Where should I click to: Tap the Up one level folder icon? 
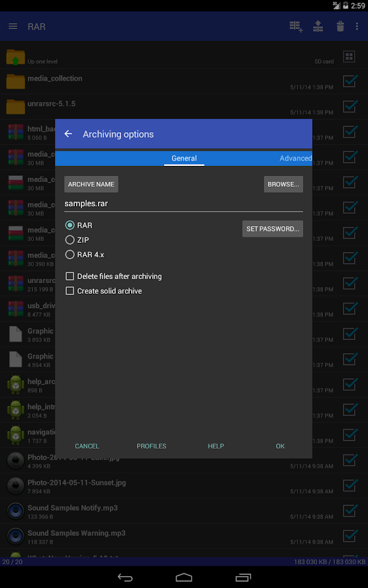(x=16, y=58)
